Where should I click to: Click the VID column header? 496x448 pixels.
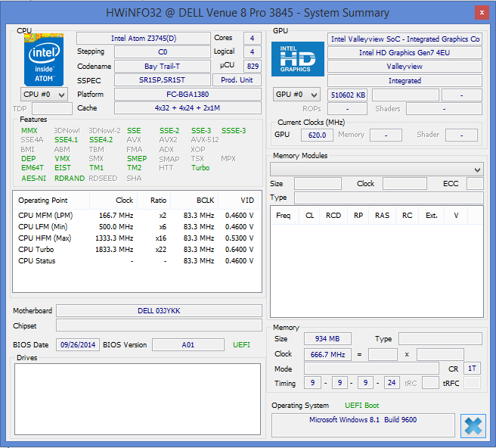[247, 201]
